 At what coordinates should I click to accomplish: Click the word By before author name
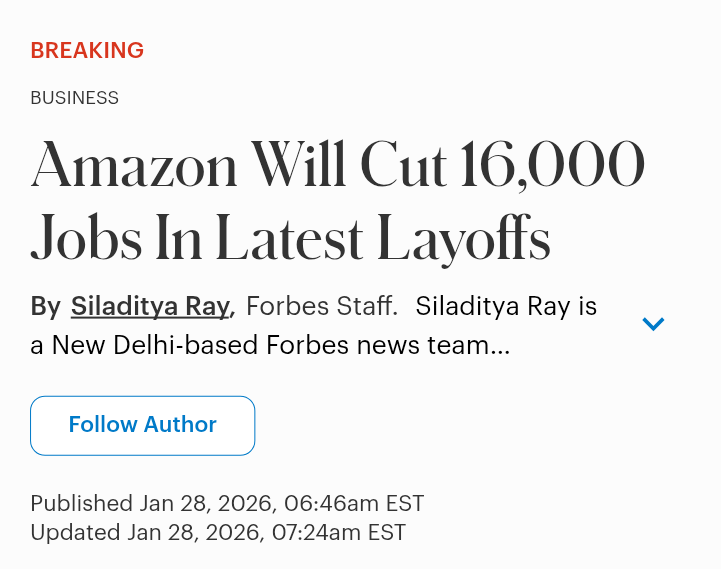pyautogui.click(x=45, y=306)
